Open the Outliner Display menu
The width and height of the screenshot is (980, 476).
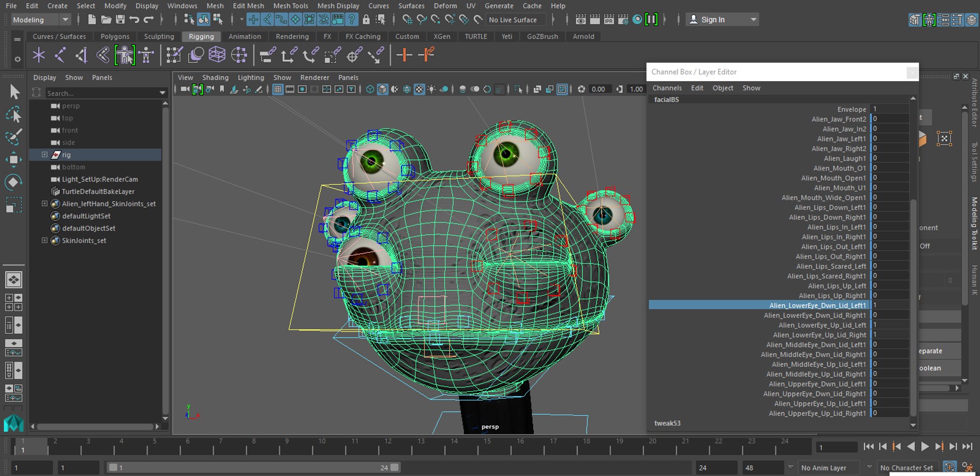[44, 78]
